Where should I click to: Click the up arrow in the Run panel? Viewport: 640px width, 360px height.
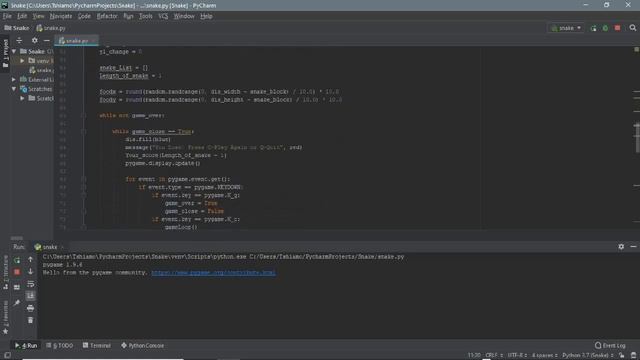(x=31, y=260)
